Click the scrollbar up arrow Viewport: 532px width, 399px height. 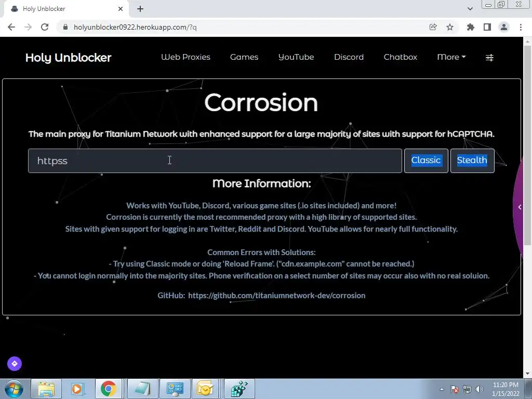click(527, 41)
